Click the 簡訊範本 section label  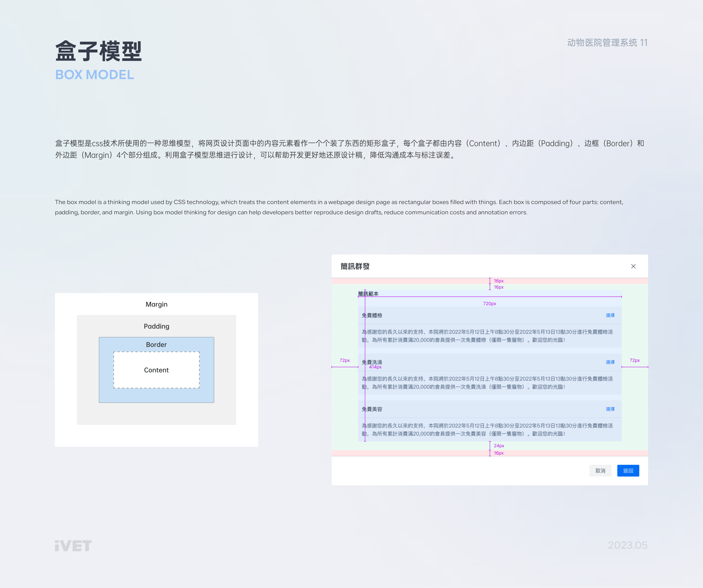coord(368,294)
